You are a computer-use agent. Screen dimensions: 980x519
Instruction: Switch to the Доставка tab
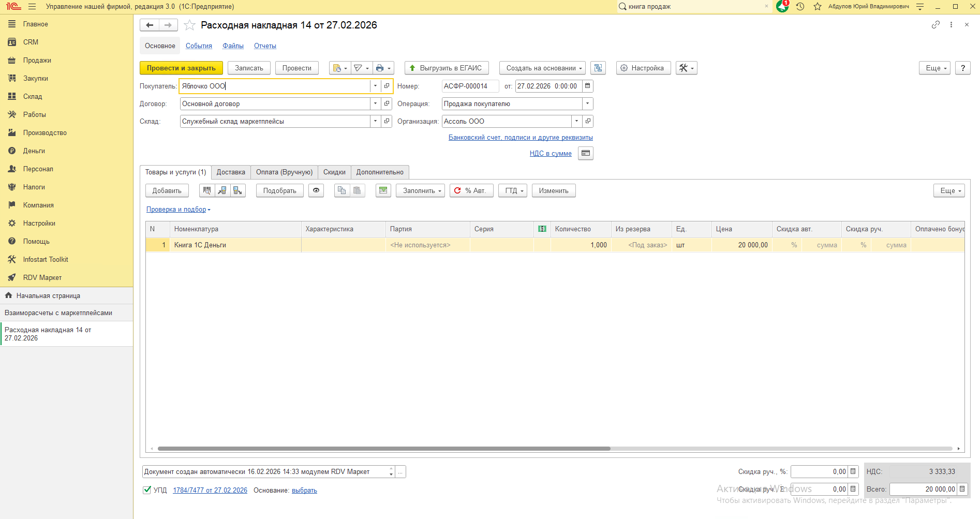pyautogui.click(x=231, y=172)
